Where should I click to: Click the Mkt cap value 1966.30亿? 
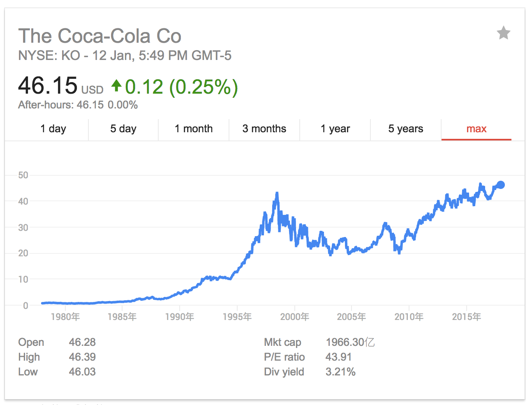coord(350,342)
